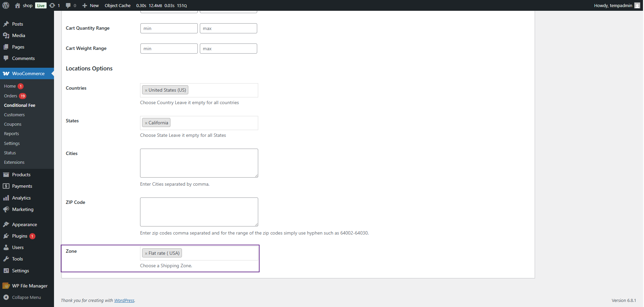
Task: Click the plus New icon
Action: tap(85, 5)
